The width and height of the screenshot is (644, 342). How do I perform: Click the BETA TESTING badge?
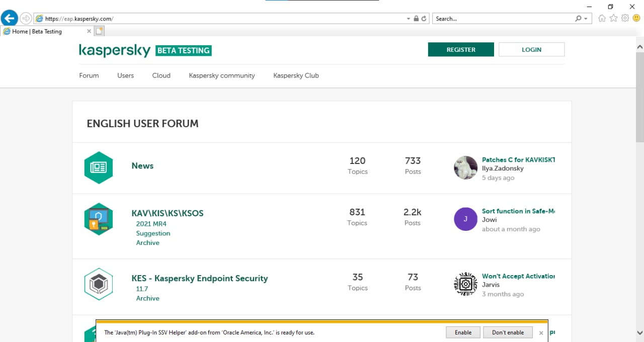184,50
